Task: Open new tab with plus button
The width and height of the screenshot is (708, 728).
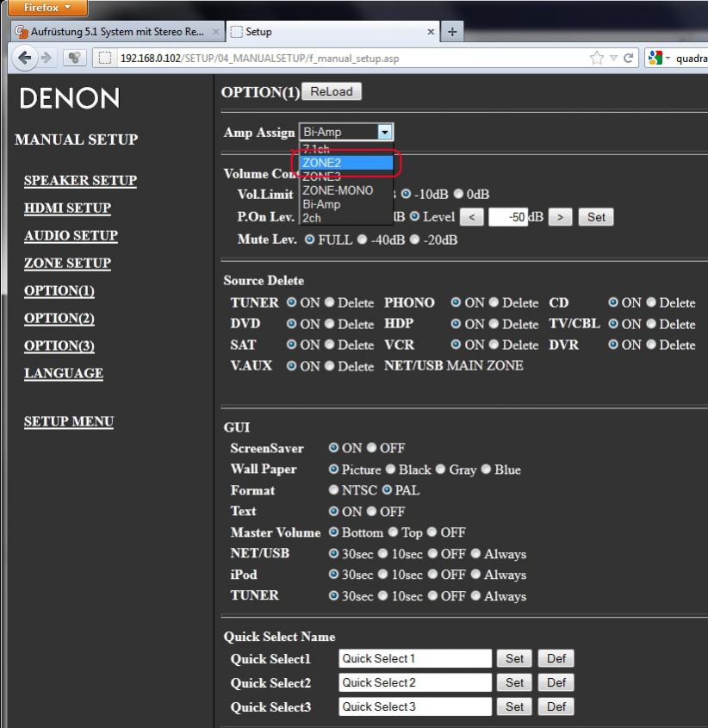Action: point(452,32)
